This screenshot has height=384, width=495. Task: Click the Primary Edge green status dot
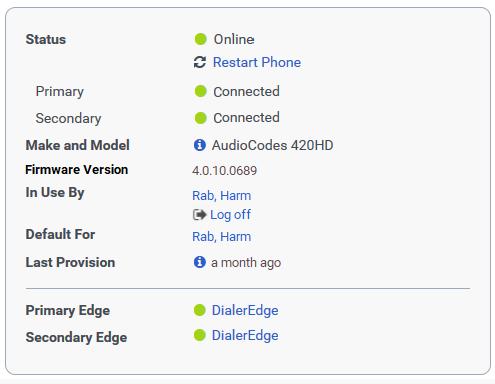200,310
